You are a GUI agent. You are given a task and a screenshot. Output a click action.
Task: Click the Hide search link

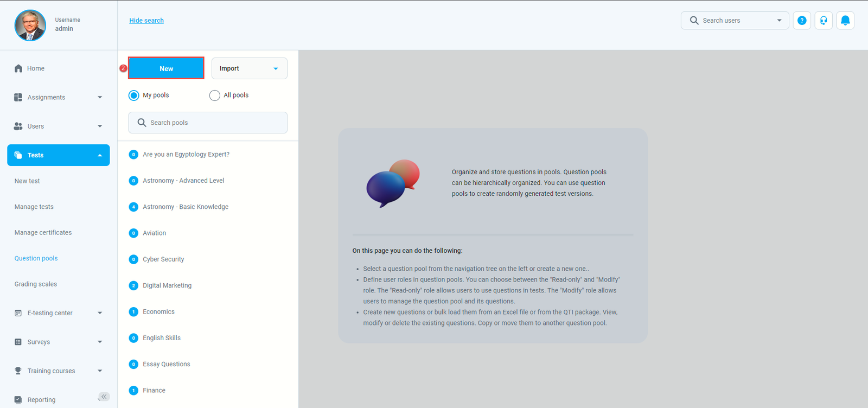click(146, 21)
